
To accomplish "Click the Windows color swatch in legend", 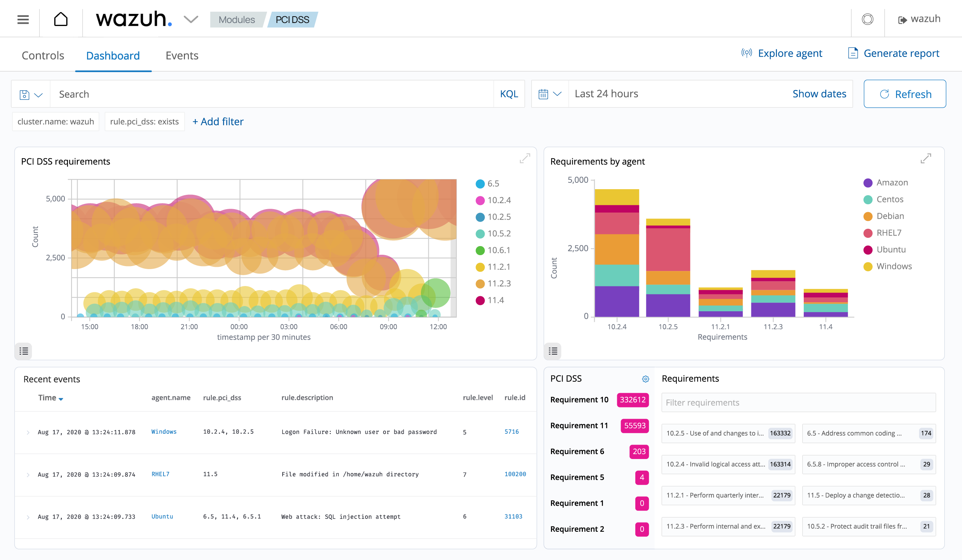I will pos(868,266).
